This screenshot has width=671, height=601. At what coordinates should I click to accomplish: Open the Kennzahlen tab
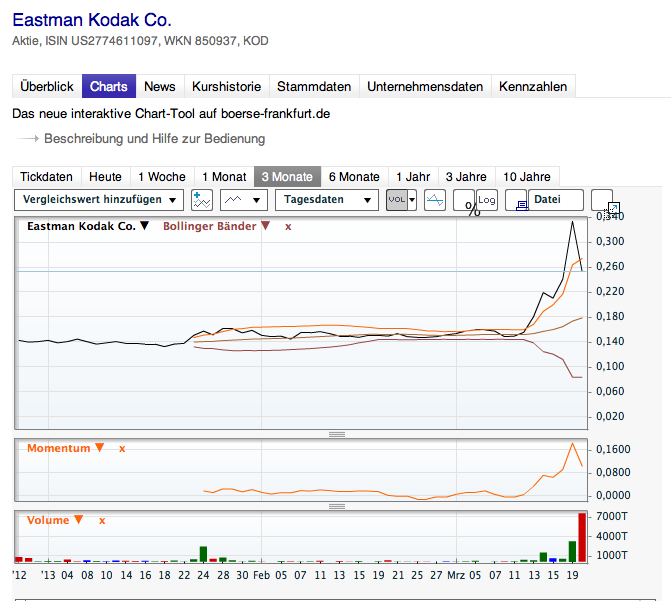(533, 86)
